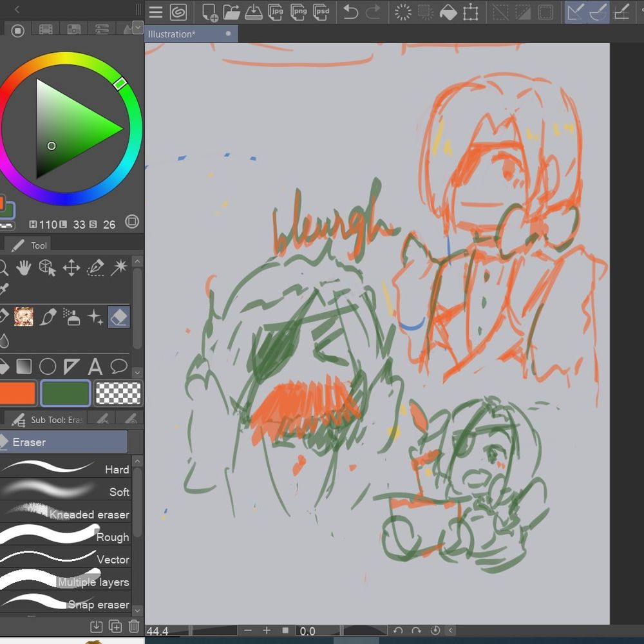Expand the rotation angle chevron on status bar
Viewport: 644px width, 644px height.
point(451,631)
